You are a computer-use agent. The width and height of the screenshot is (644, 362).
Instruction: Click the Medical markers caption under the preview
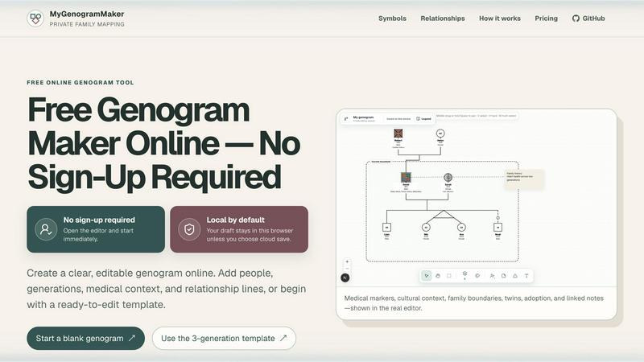474,303
